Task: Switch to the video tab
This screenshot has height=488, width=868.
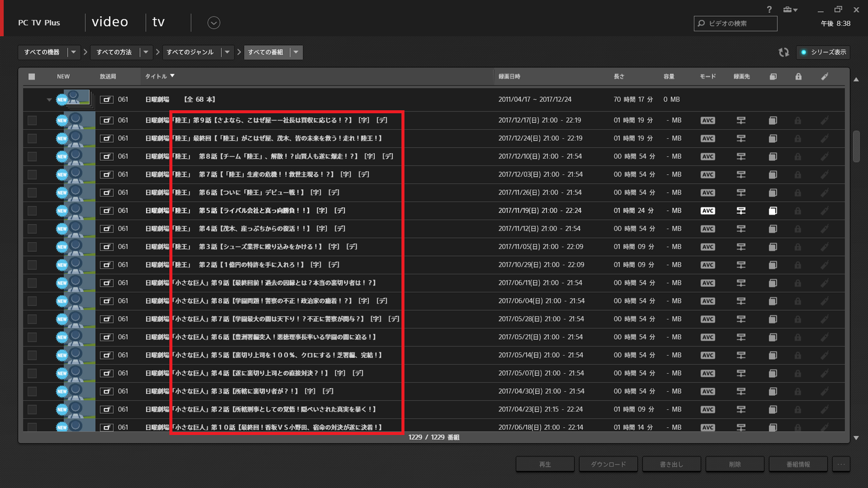Action: point(110,22)
